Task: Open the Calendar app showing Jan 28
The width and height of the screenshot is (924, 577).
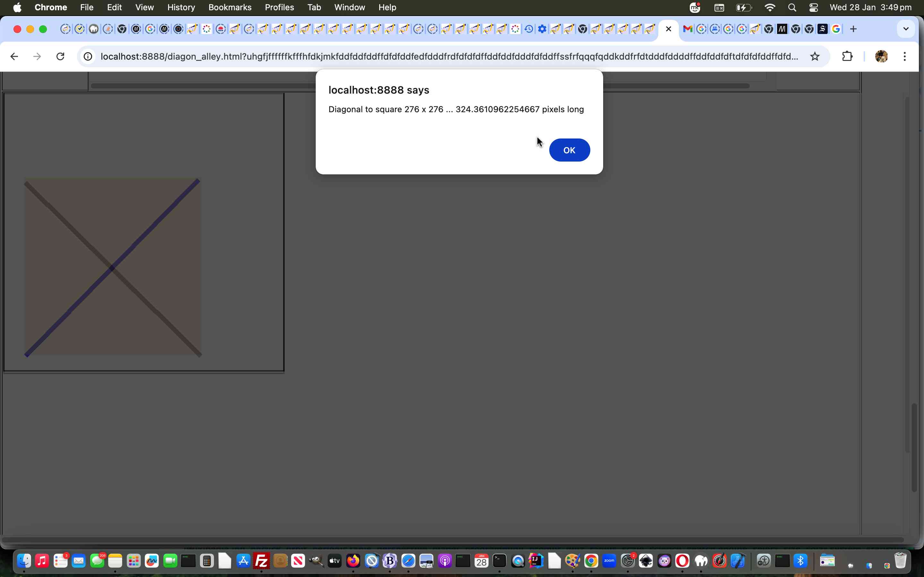Action: (480, 560)
